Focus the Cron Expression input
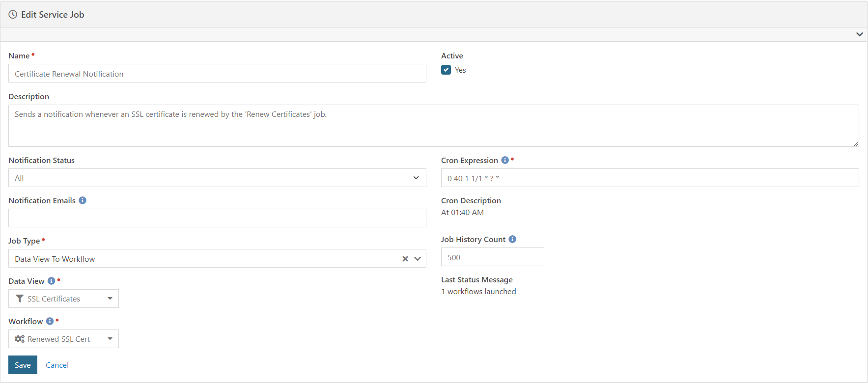 pyautogui.click(x=650, y=178)
